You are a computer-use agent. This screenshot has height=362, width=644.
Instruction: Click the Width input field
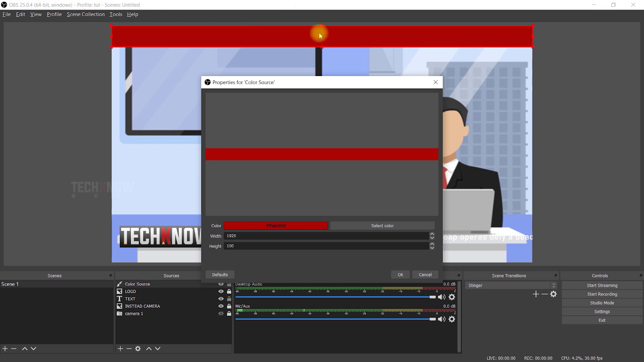[x=326, y=236]
